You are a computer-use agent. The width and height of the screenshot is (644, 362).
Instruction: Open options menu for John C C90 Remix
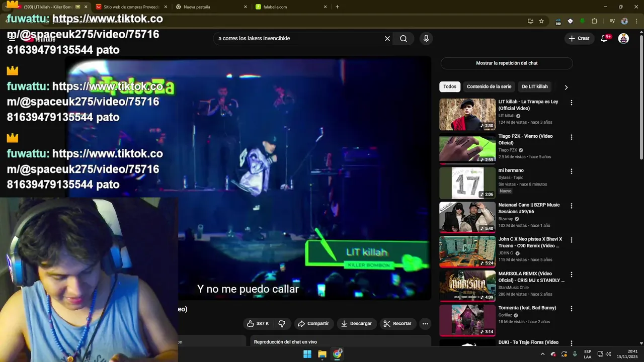tap(571, 240)
